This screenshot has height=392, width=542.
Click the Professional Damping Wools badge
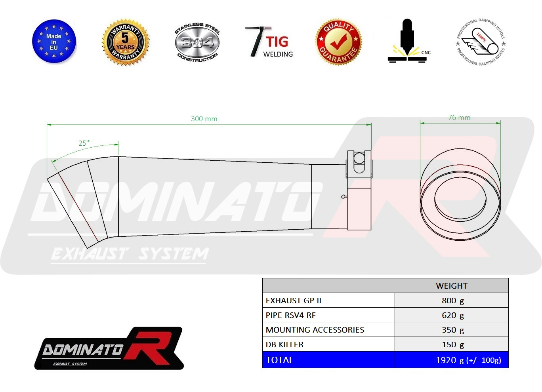pyautogui.click(x=481, y=42)
